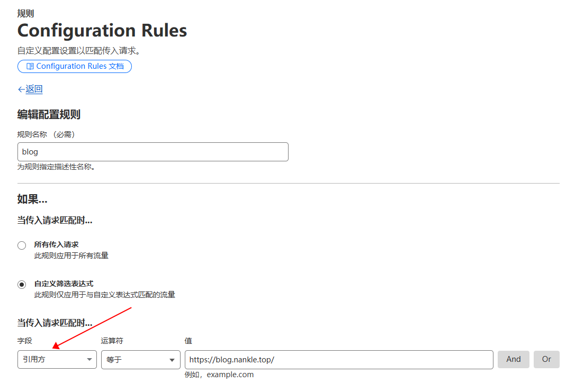Viewport: 575px width, 392px height.
Task: Click the 例如，example.com hint text
Action: pyautogui.click(x=219, y=375)
